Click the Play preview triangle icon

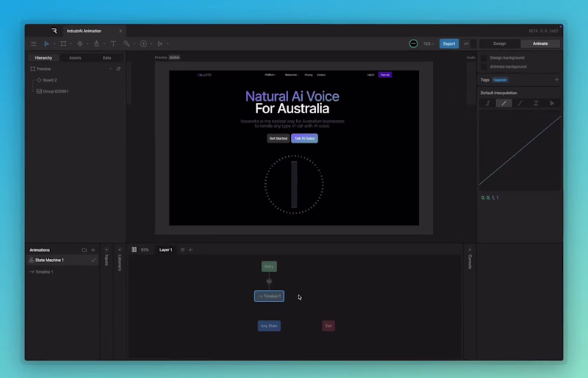160,44
